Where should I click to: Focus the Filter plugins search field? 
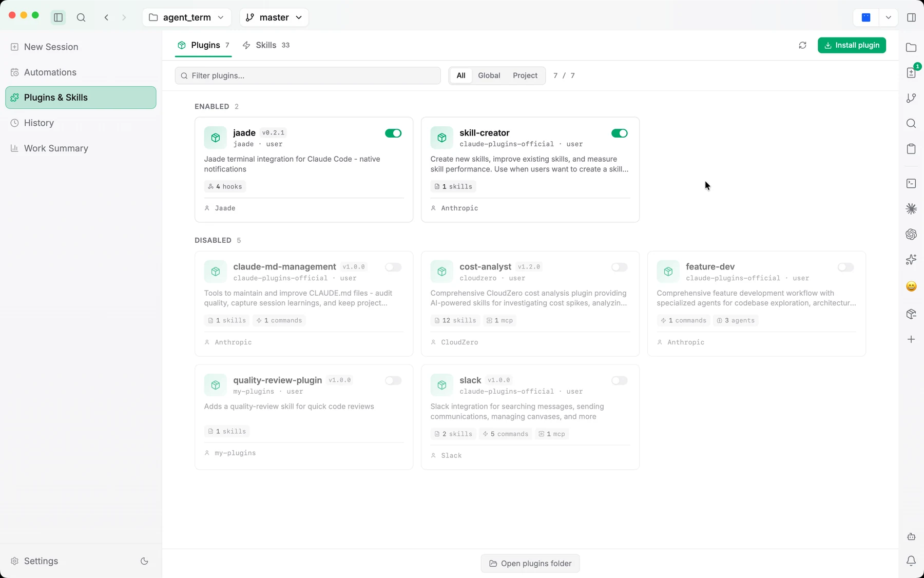tap(308, 75)
